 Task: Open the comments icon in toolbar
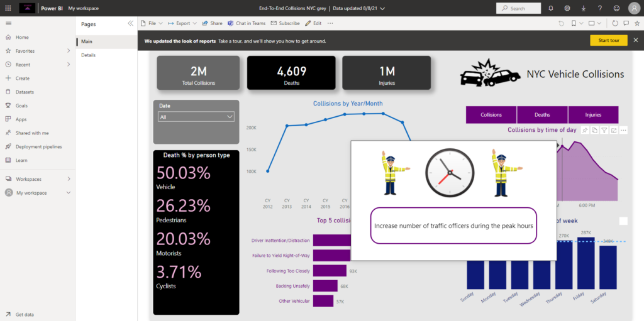click(626, 23)
